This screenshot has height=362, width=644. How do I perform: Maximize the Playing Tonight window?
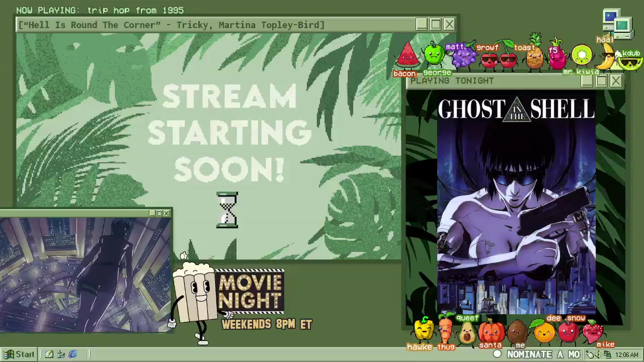click(601, 81)
